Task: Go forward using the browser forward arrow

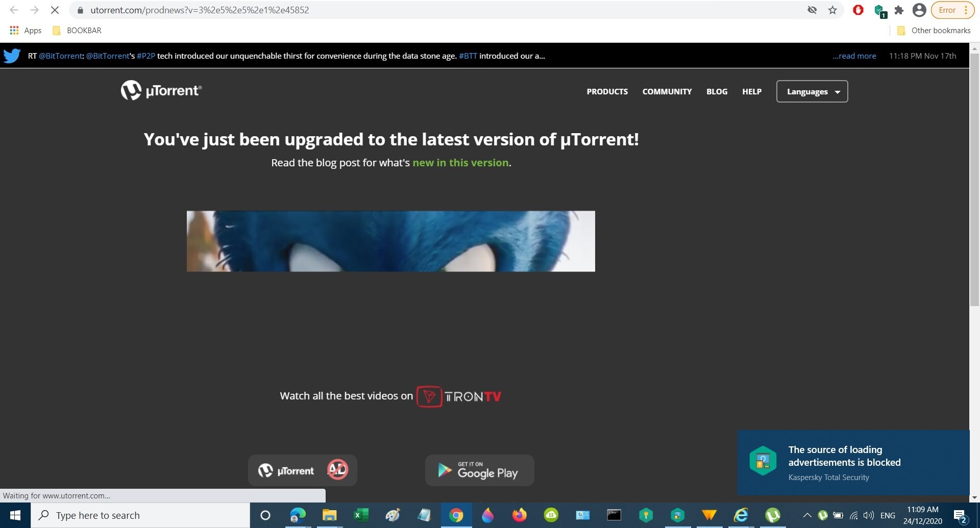Action: 34,10
